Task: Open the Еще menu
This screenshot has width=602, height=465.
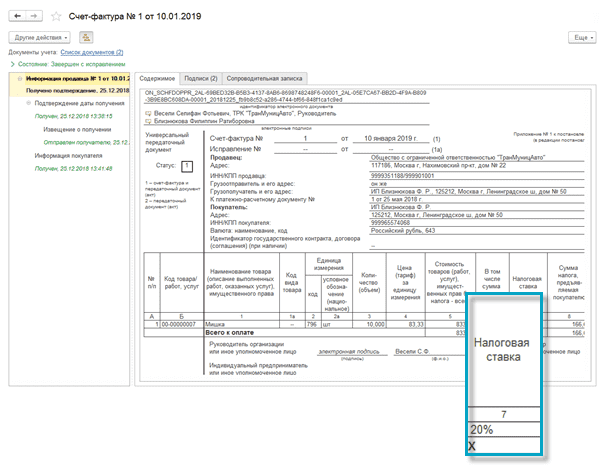Action: pos(582,38)
